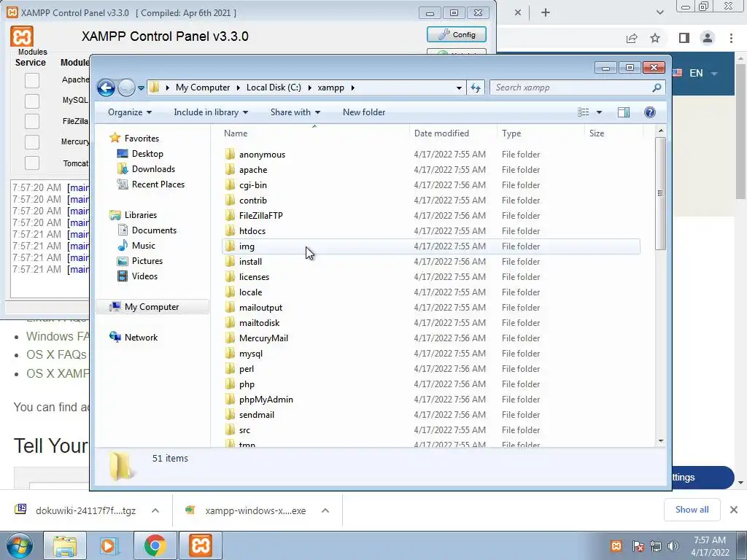Click the Chrome side panel icon
Viewport: 747px width, 560px height.
coord(684,38)
